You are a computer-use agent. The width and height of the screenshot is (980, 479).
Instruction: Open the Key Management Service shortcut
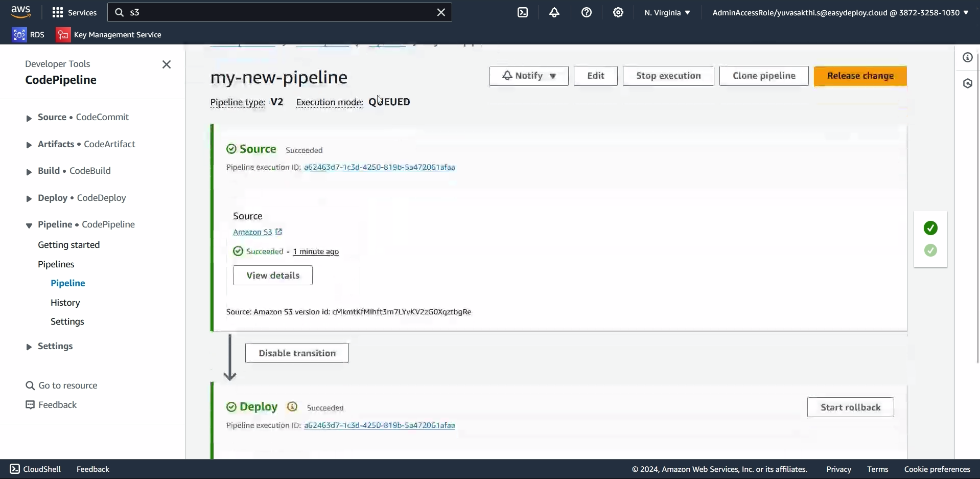[x=109, y=34]
